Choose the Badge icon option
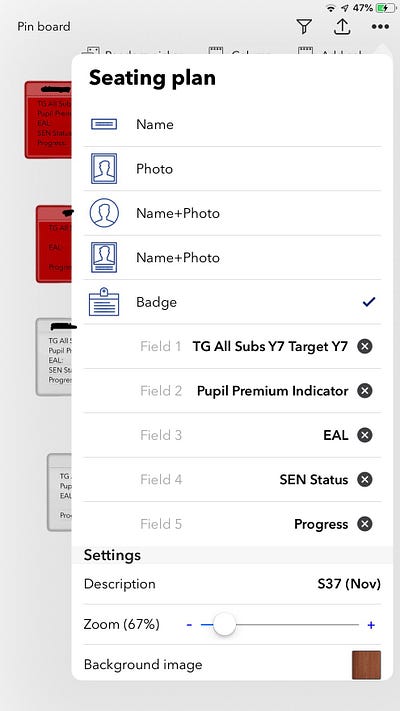Image resolution: width=400 pixels, height=711 pixels. [104, 302]
